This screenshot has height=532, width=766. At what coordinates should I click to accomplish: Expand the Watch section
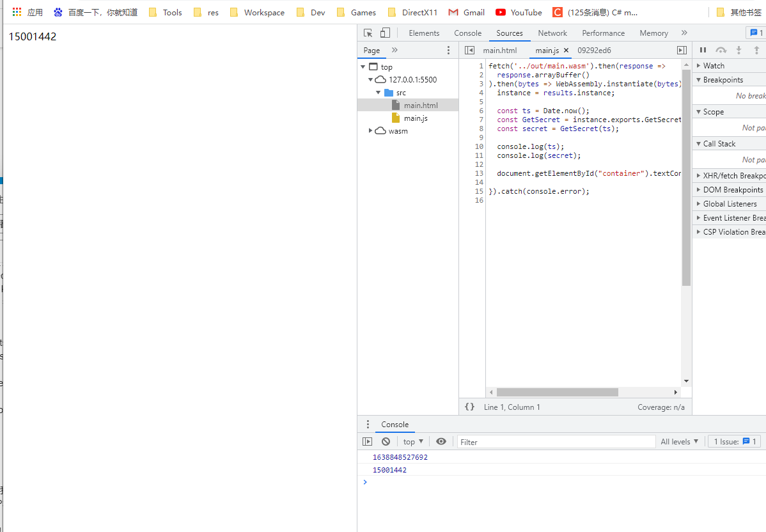[x=714, y=66]
